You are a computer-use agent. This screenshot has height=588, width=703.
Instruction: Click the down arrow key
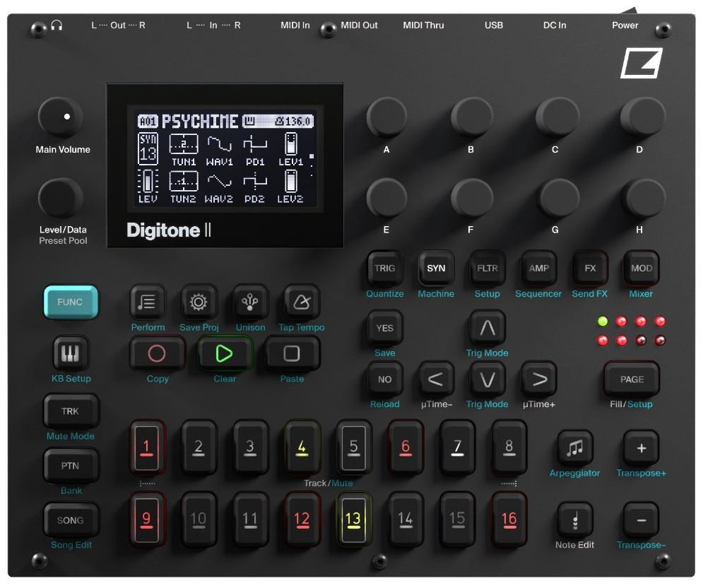click(x=488, y=380)
